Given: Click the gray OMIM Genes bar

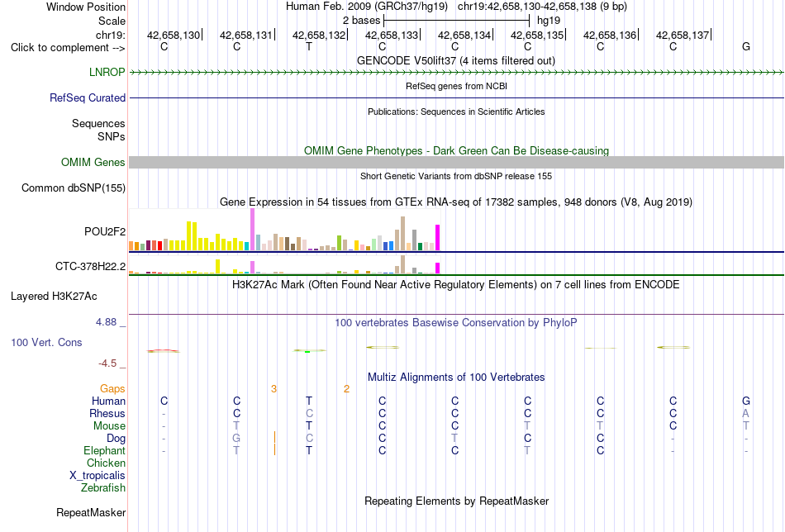Looking at the screenshot, I should coord(456,162).
